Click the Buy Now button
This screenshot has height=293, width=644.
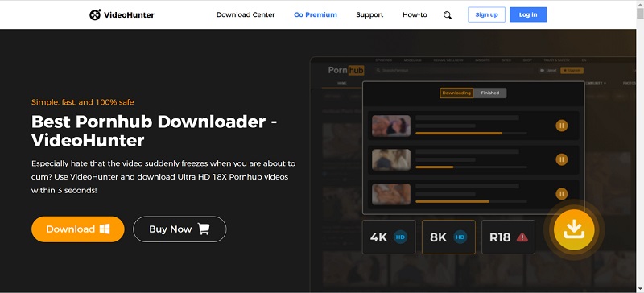click(180, 229)
